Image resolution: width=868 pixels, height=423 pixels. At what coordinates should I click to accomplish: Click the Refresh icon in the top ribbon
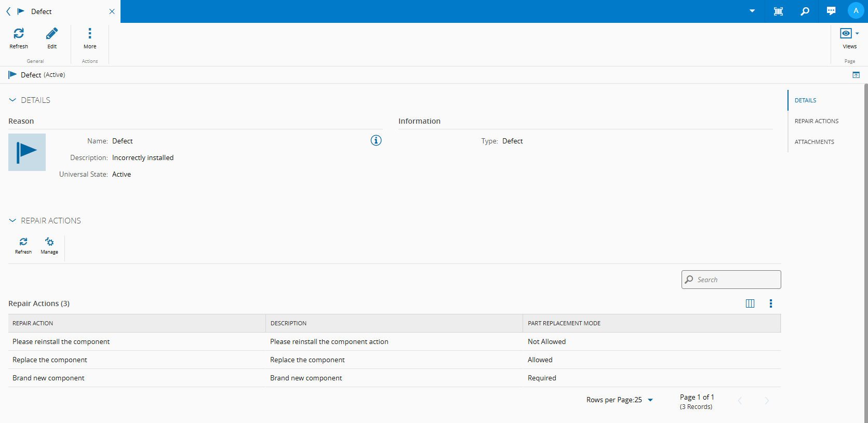tap(19, 34)
